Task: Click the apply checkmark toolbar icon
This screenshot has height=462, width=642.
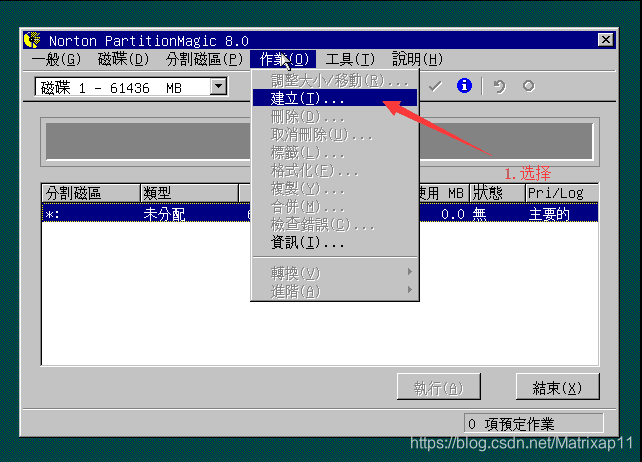Action: click(435, 86)
